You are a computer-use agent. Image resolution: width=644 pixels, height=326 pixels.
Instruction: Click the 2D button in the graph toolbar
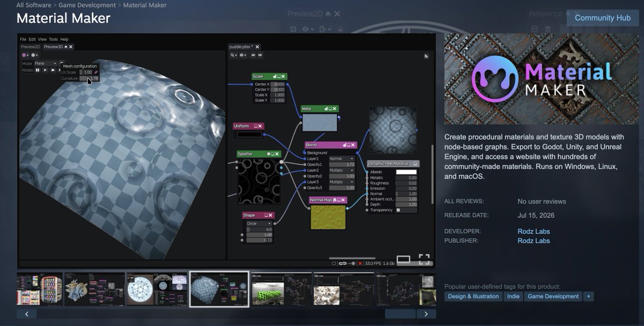[253, 55]
